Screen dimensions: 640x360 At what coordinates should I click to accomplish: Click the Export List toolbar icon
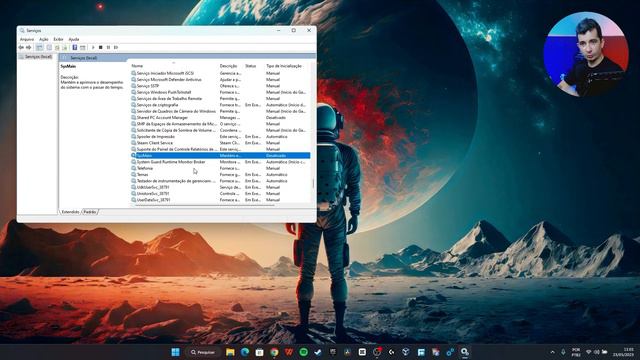(x=64, y=47)
